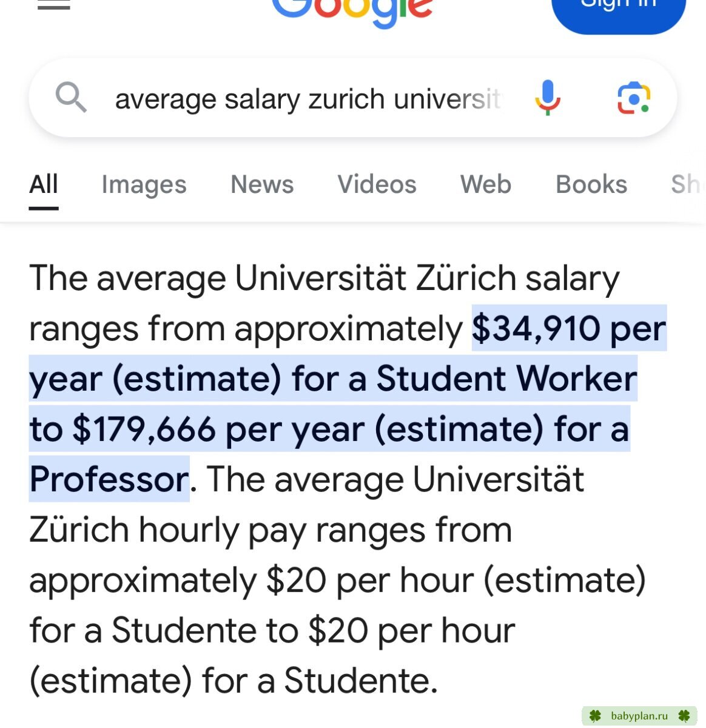Viewport: 706px width, 728px height.
Task: Select the partially visible Shopping tab
Action: tap(688, 184)
